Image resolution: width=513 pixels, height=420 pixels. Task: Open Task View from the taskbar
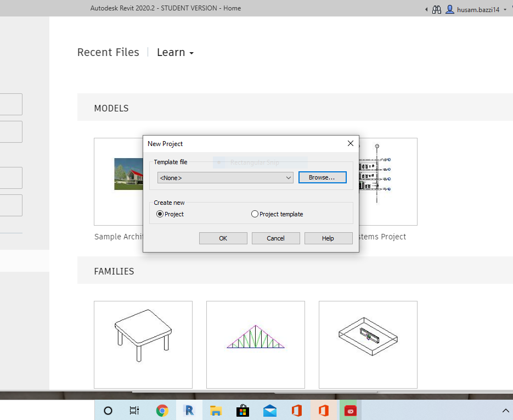point(134,411)
